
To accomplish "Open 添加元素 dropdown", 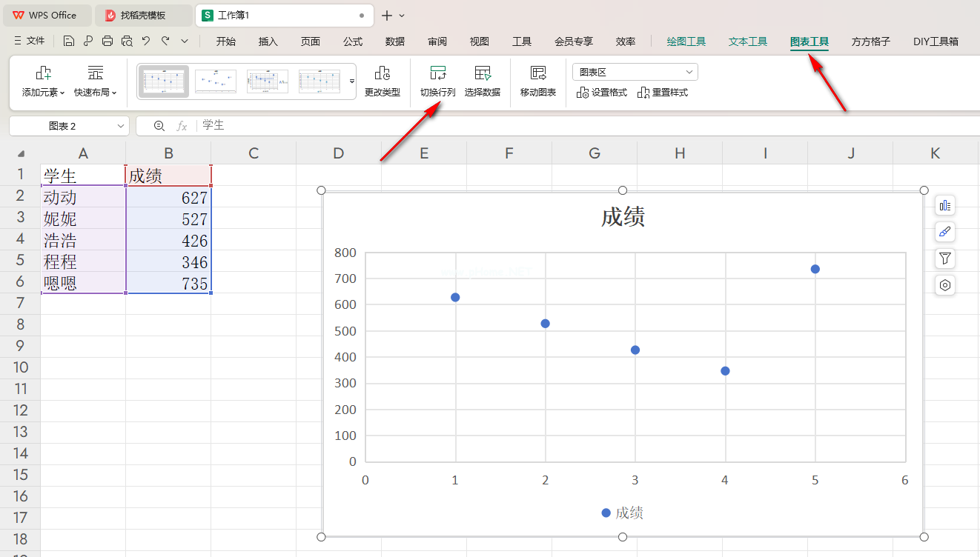I will 43,82.
